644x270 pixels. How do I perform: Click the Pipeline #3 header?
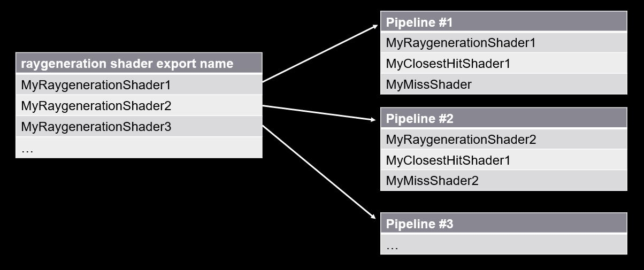(x=503, y=223)
